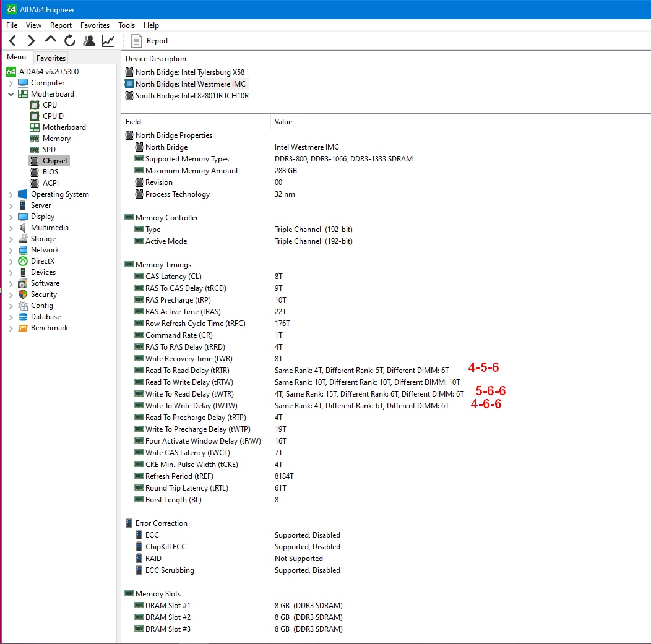Click the Memory module icon in tree
Image resolution: width=651 pixels, height=644 pixels.
pos(35,139)
